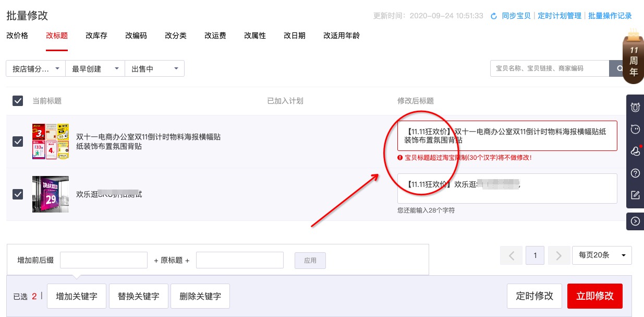
Task: Open the 每页20条 page size dropdown
Action: pyautogui.click(x=602, y=255)
